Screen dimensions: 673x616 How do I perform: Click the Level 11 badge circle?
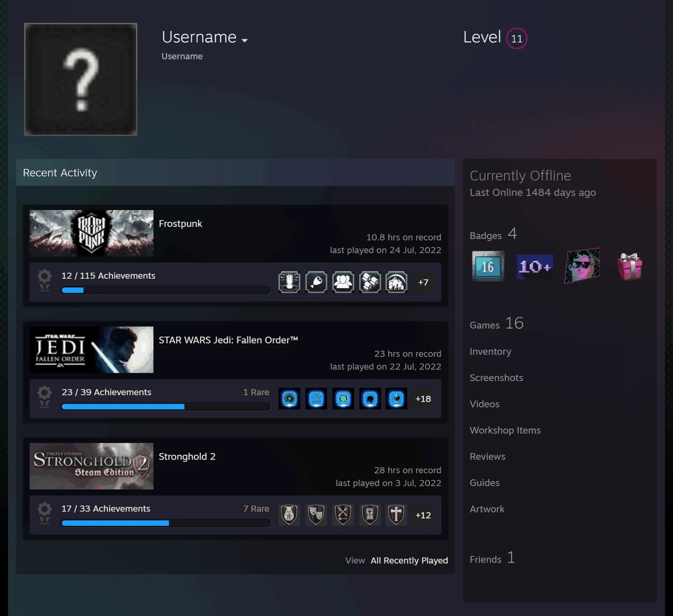(516, 38)
